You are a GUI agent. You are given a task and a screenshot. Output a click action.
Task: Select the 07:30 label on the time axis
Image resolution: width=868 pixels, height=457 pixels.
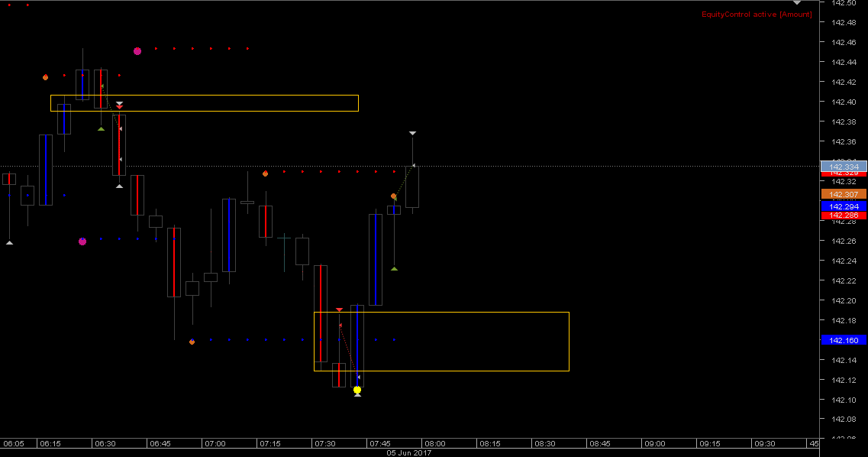(x=324, y=443)
